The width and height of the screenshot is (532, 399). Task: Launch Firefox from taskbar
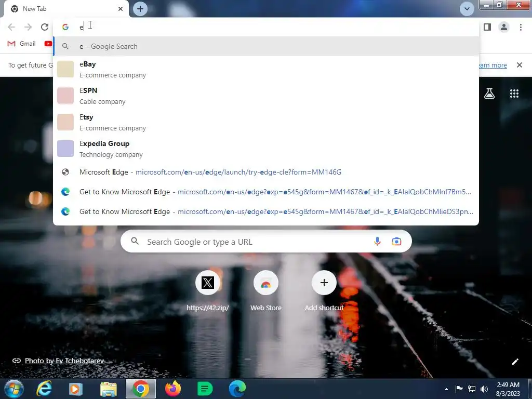point(172,389)
